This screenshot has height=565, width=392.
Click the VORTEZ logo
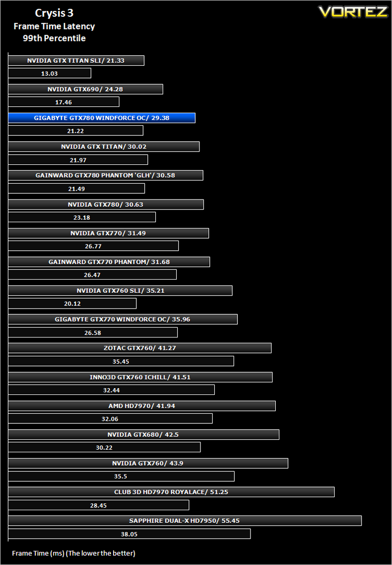click(353, 12)
